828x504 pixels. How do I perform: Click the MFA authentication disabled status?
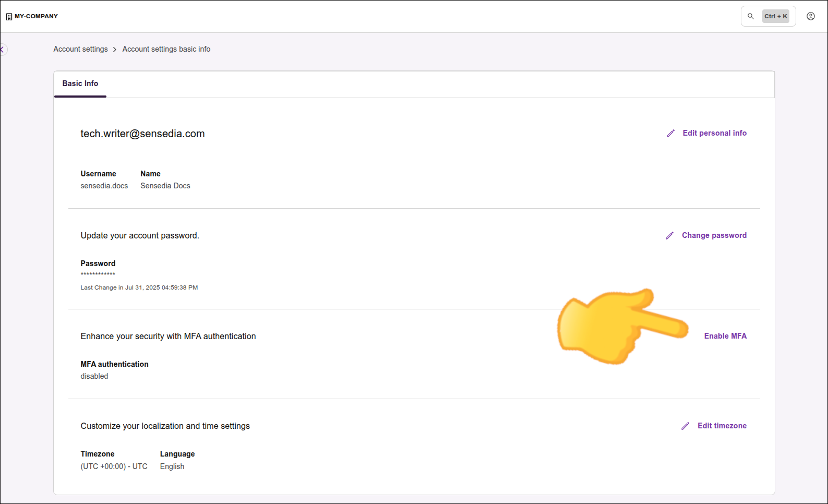pyautogui.click(x=94, y=376)
